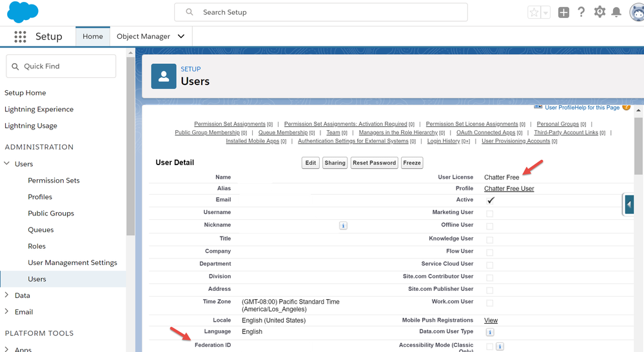
Task: Open the User Profile link at top
Action: [x=559, y=108]
